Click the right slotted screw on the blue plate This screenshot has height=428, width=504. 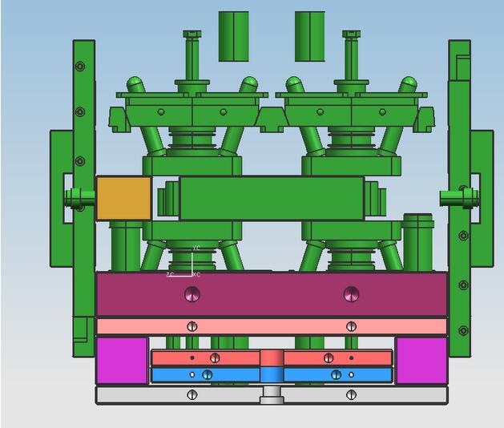[x=337, y=374]
